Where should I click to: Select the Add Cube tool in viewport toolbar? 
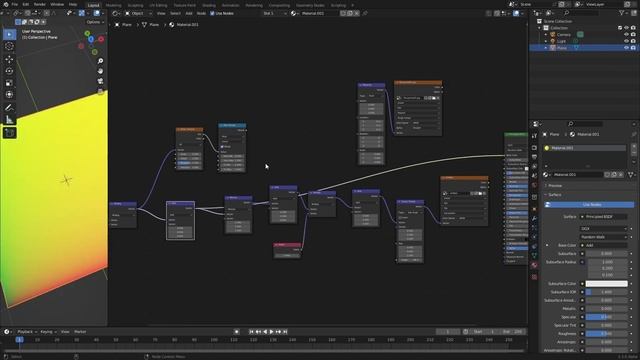pos(9,133)
